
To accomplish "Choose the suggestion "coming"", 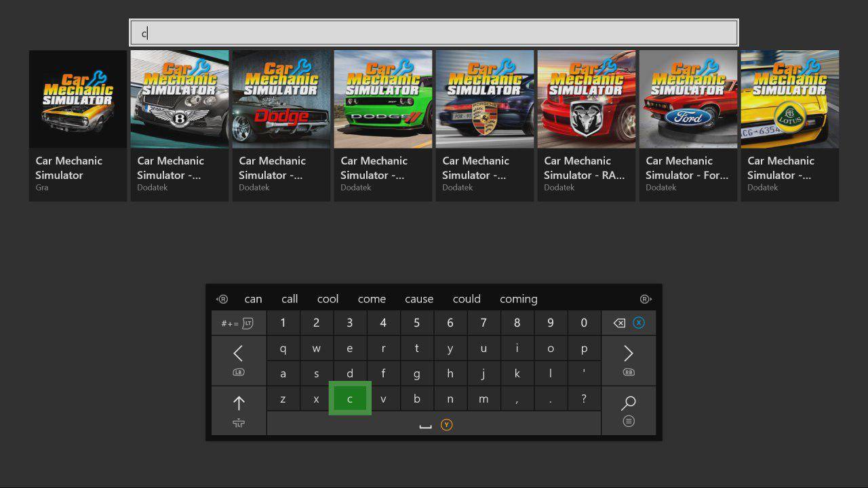I will point(519,299).
